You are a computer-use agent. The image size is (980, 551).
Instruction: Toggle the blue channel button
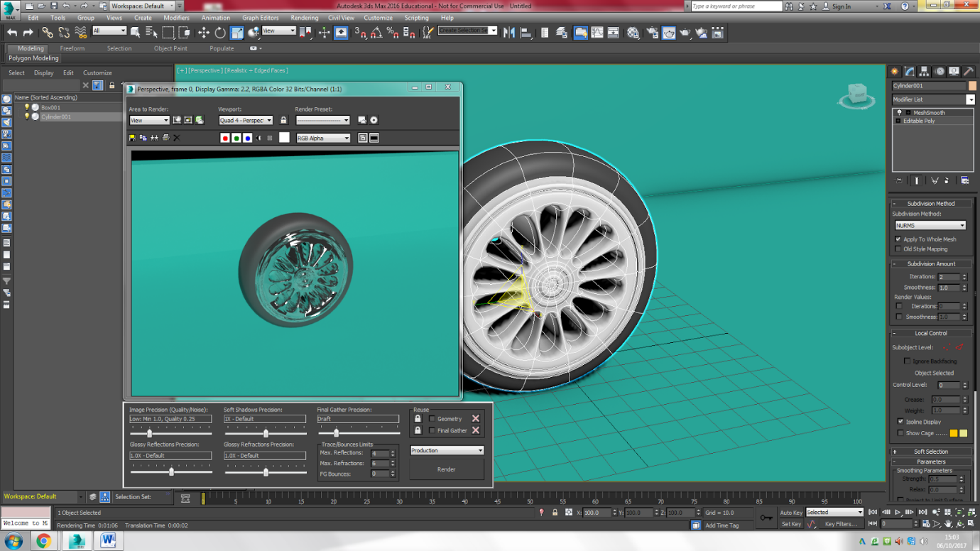pyautogui.click(x=248, y=138)
